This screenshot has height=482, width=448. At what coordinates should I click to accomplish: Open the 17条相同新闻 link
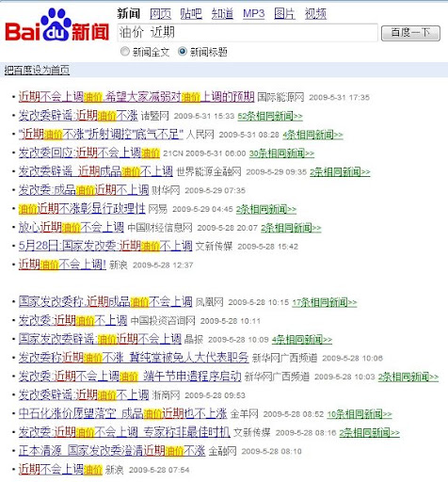coord(325,302)
